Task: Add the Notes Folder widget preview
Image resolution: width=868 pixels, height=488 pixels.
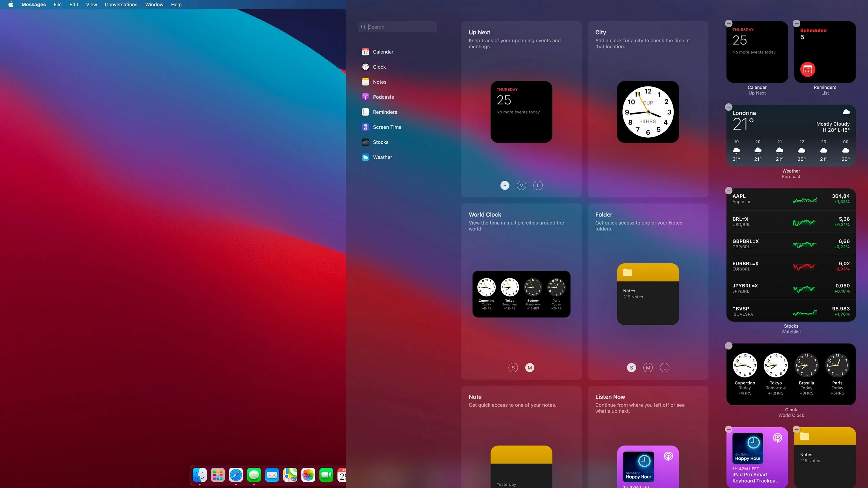Action: 648,294
